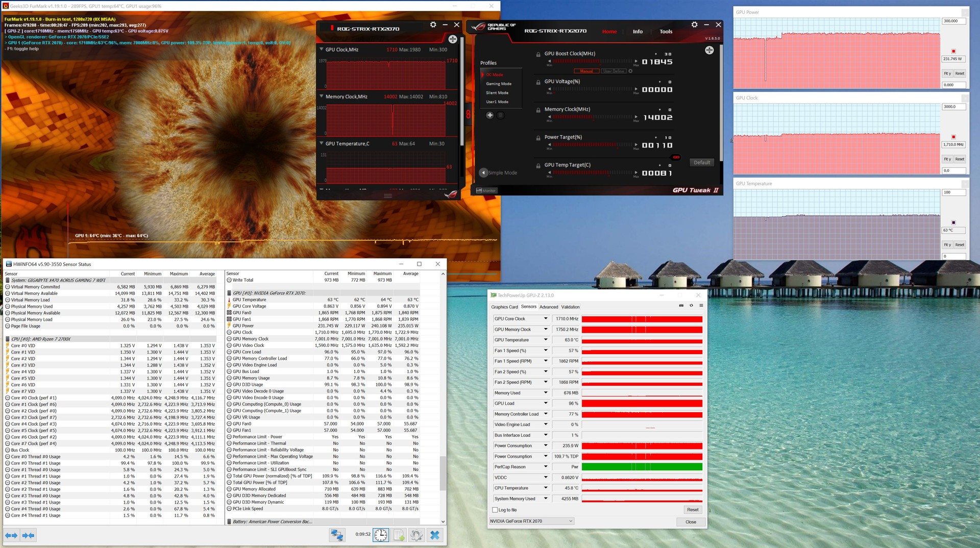Screen dimensions: 980x548
Task: Click Reset button in GPU-Z
Action: [x=693, y=510]
